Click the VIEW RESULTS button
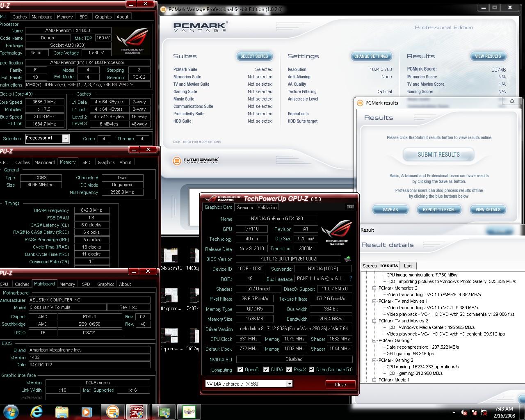The width and height of the screenshot is (525, 420). [x=488, y=56]
